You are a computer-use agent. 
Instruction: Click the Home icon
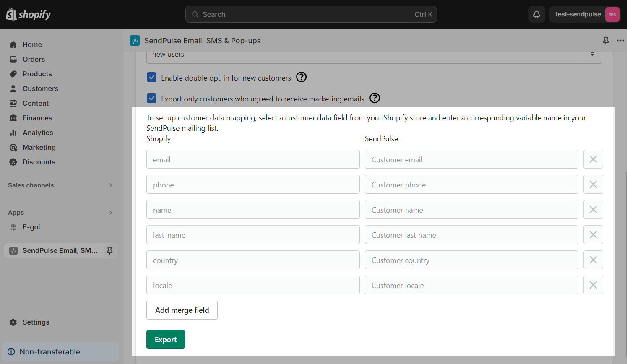13,44
